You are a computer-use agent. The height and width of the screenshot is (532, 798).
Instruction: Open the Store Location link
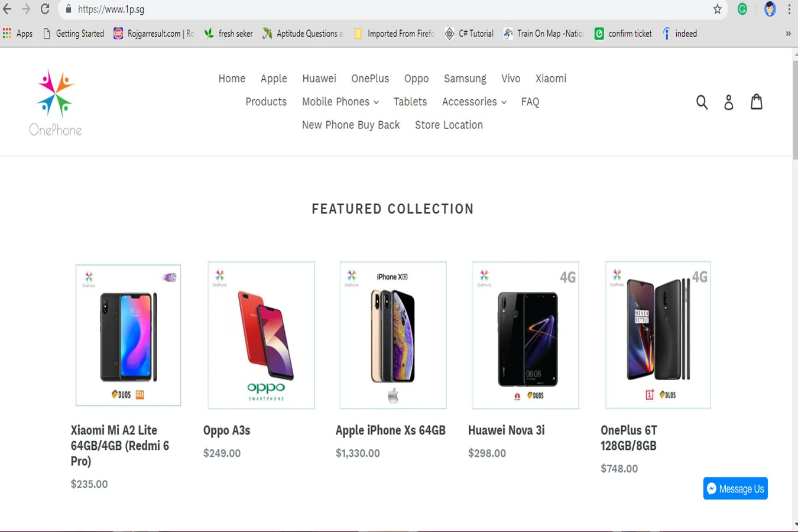(449, 125)
